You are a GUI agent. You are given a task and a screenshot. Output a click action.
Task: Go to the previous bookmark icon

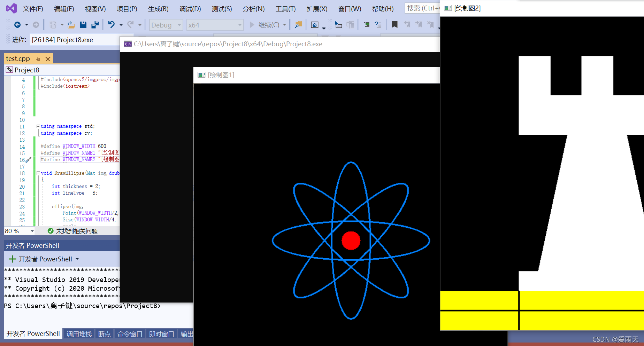[407, 25]
